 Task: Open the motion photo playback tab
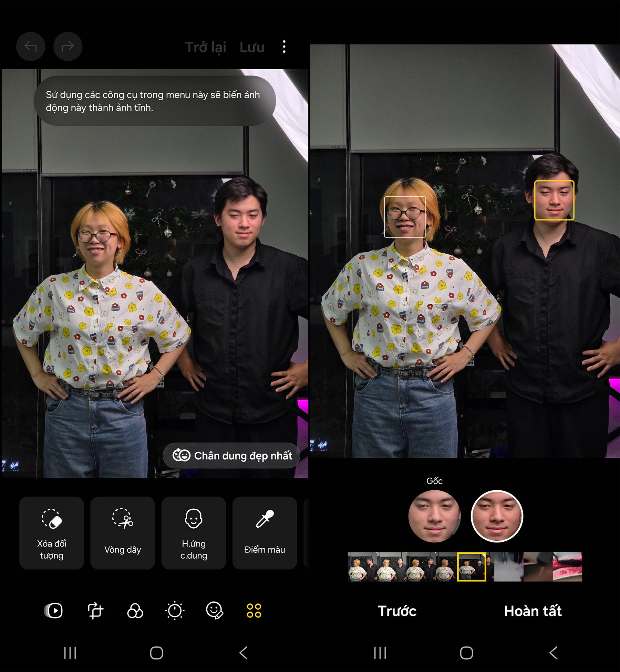[54, 611]
